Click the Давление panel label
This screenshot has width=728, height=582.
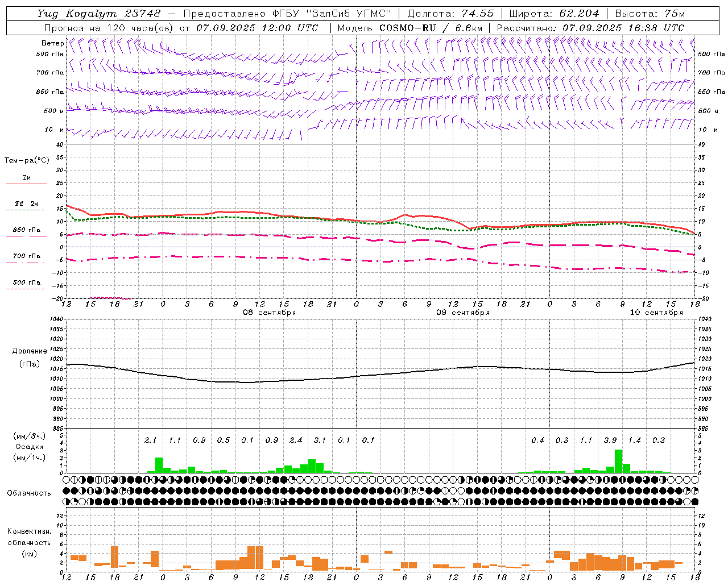[x=30, y=351]
